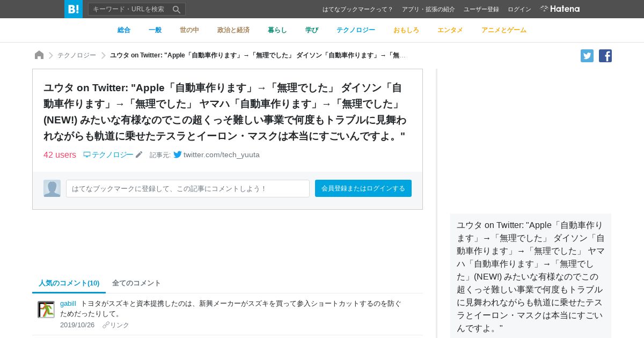Click the default user avatar in comment box
Viewport: 644px width, 338px height.
[52, 188]
